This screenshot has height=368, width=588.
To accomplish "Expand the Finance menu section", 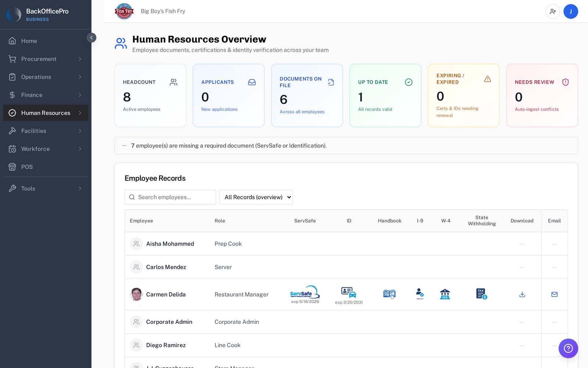I will click(46, 95).
